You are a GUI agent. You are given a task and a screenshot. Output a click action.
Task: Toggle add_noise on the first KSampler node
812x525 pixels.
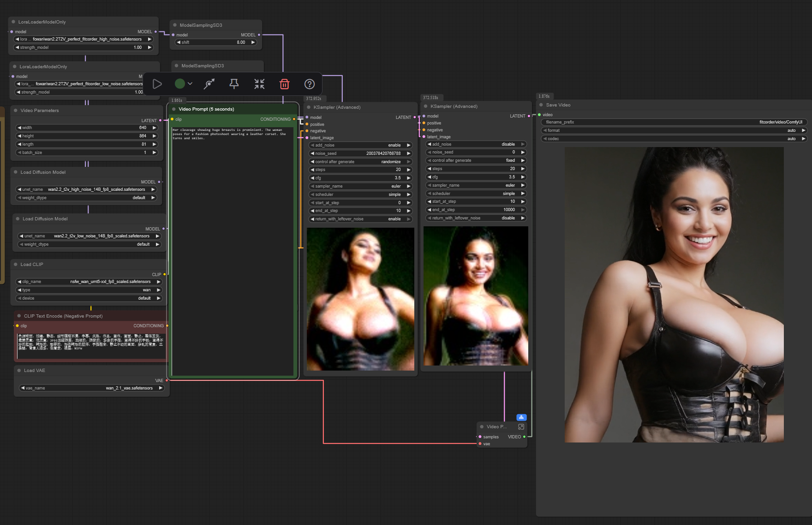click(360, 145)
